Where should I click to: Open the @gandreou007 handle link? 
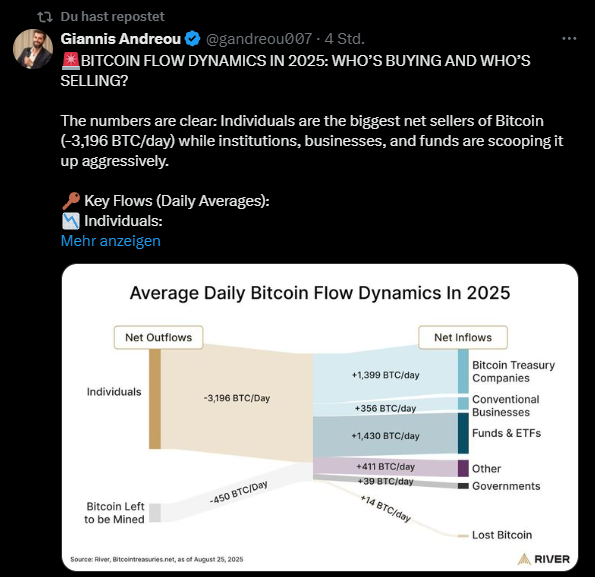click(259, 39)
